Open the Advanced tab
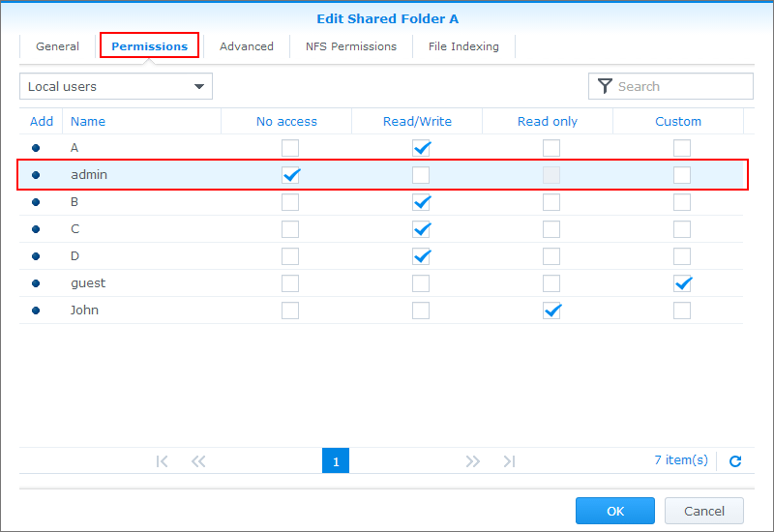This screenshot has height=532, width=774. (247, 46)
